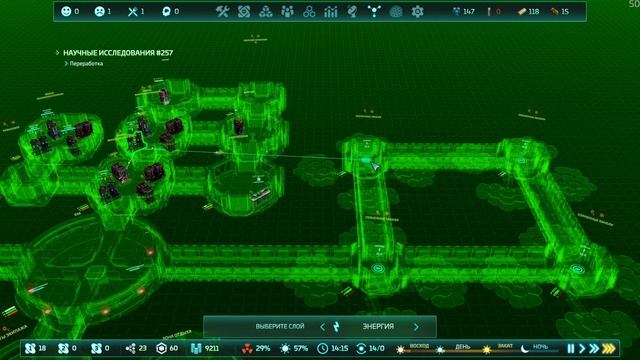Click the sad face colonist counter icon
640x360 pixels.
coord(99,11)
